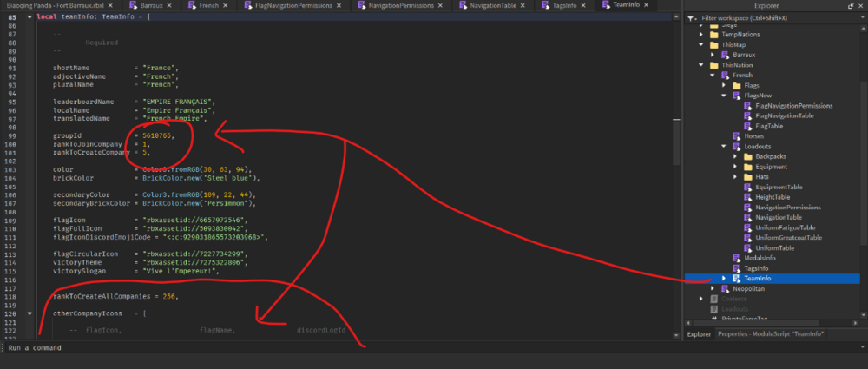
Task: Switch to the NavigationTable tab
Action: tap(493, 5)
